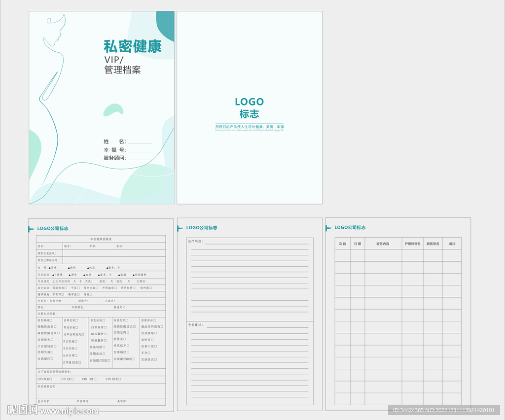This screenshot has width=505, height=420.
Task: Select the small mint blob shape on the cover
Action: click(113, 110)
